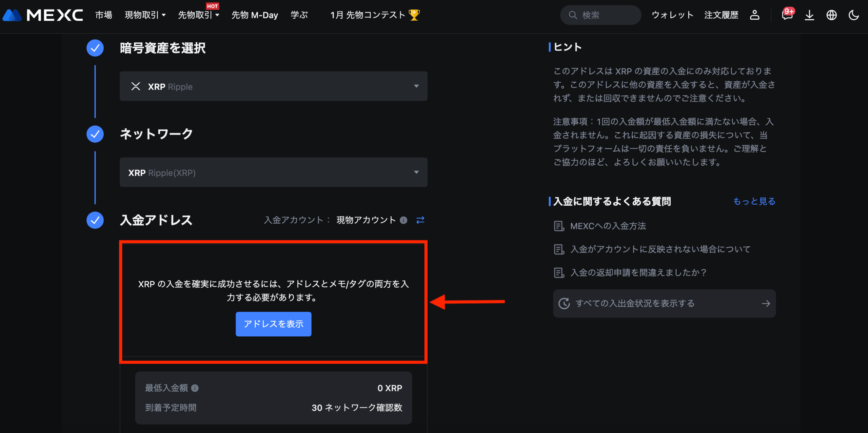Viewport: 868px width, 433px height.
Task: Expand the 先物取引 menu
Action: click(199, 15)
